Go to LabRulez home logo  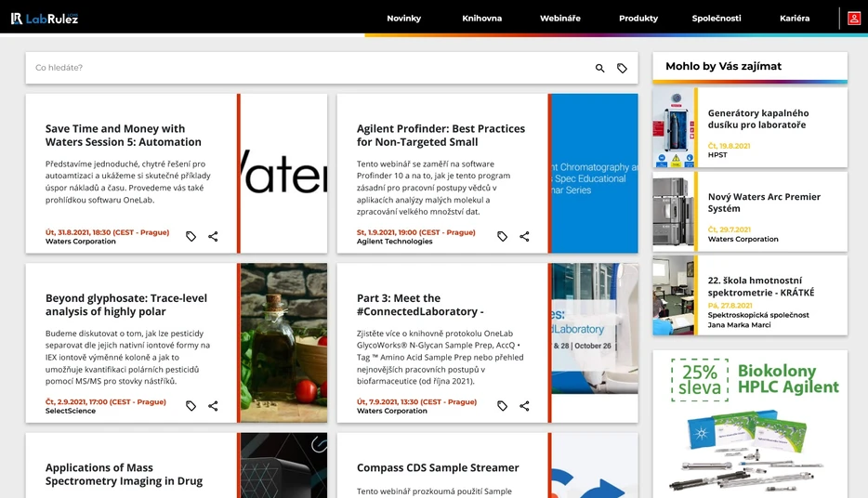pos(45,19)
